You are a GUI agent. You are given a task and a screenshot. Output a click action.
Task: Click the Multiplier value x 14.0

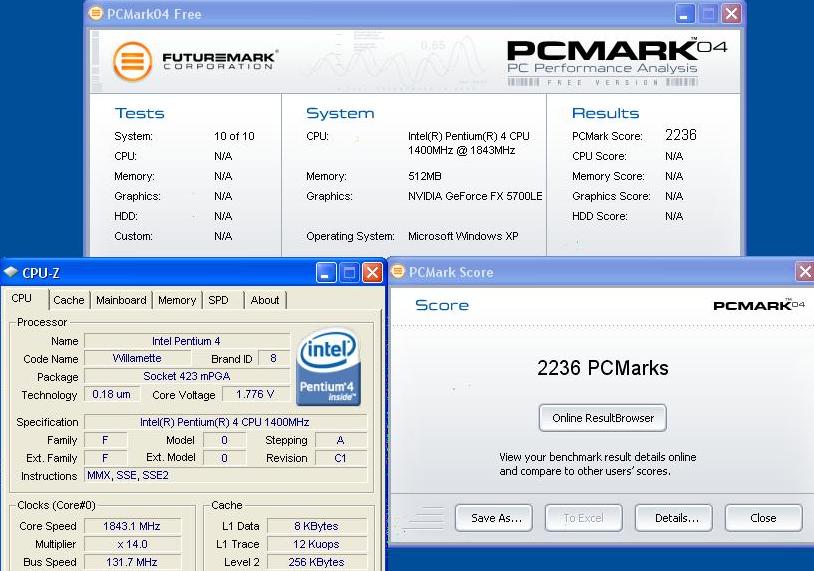[132, 544]
